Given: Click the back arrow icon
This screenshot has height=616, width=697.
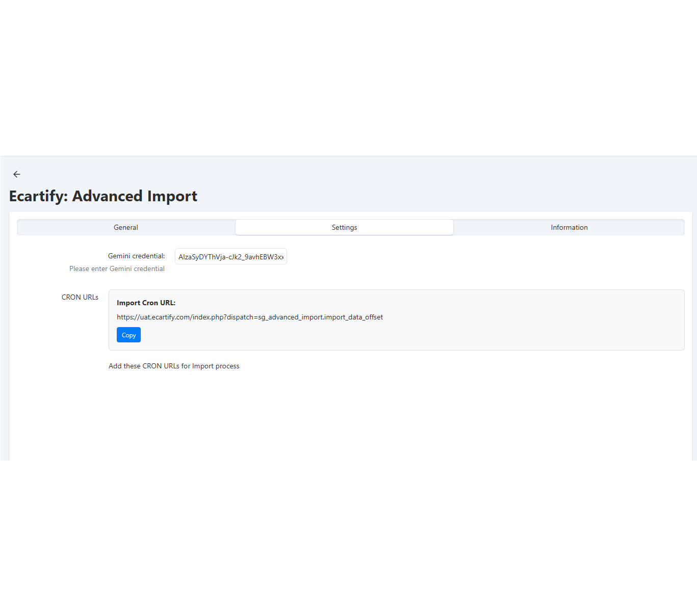Looking at the screenshot, I should tap(17, 174).
